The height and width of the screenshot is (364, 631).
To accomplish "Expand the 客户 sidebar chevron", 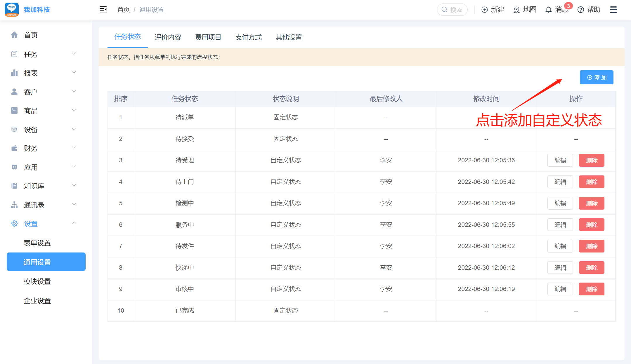I will [x=74, y=91].
